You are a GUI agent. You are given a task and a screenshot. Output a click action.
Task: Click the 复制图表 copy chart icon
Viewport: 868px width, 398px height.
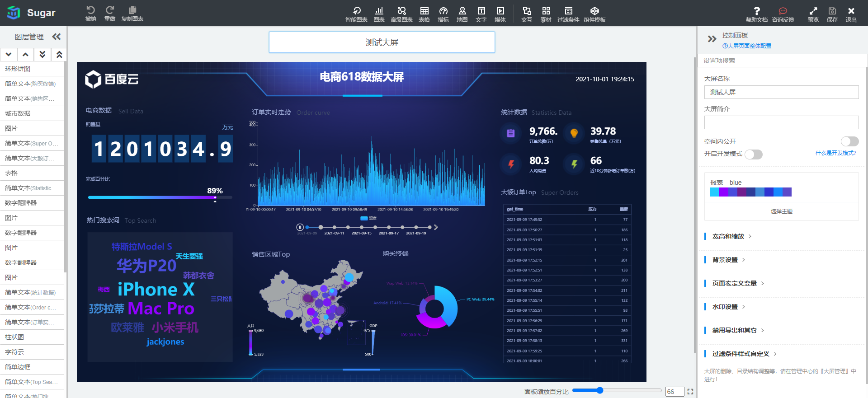click(x=132, y=13)
